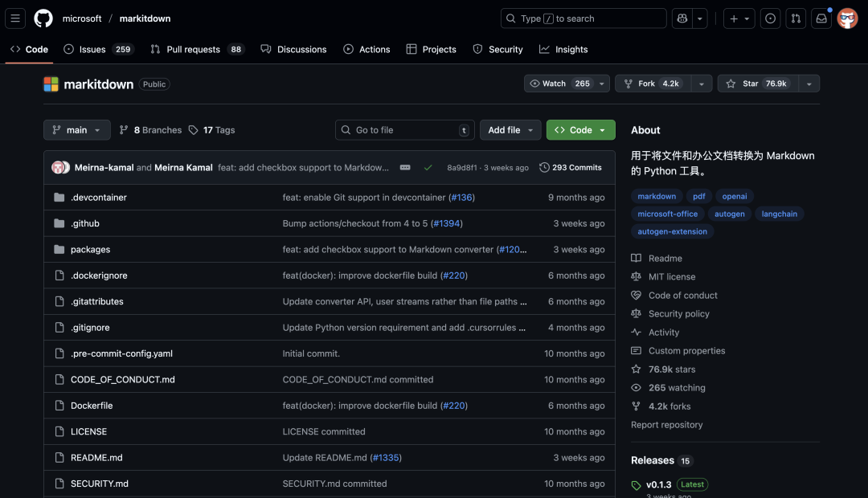
Task: Open SECURITY.md file
Action: point(100,484)
